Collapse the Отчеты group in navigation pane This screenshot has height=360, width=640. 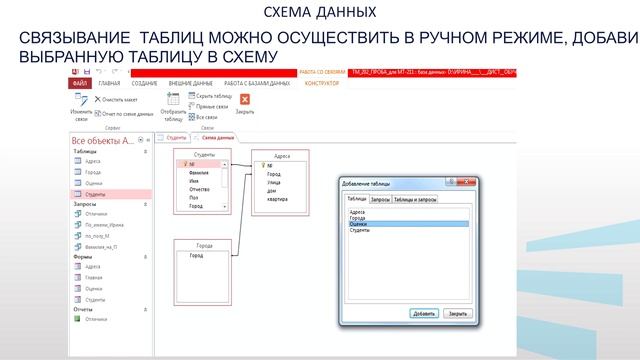pos(145,309)
